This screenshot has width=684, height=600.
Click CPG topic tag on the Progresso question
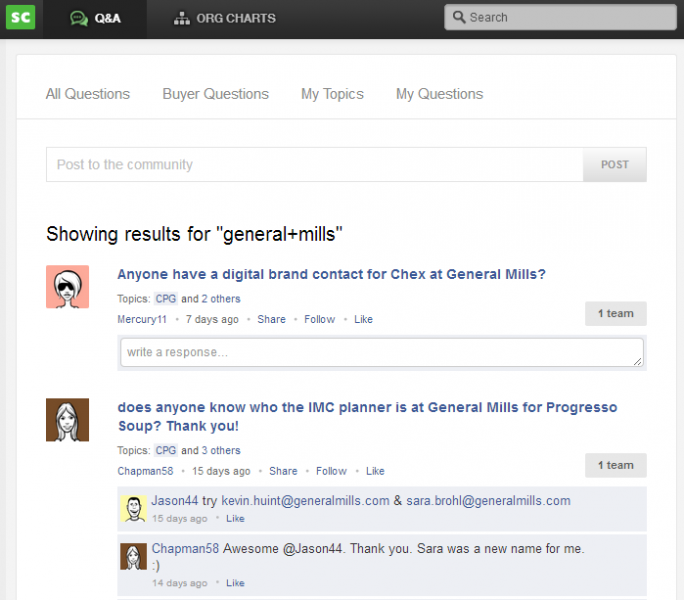(166, 450)
